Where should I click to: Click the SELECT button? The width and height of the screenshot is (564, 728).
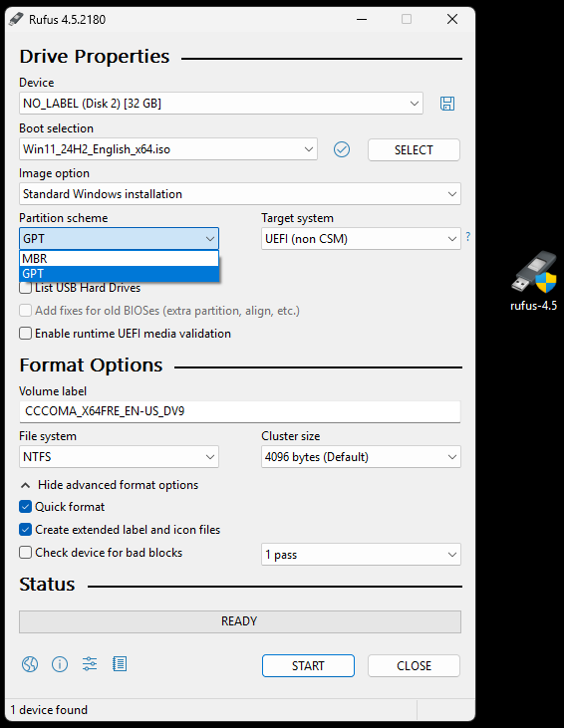[414, 150]
